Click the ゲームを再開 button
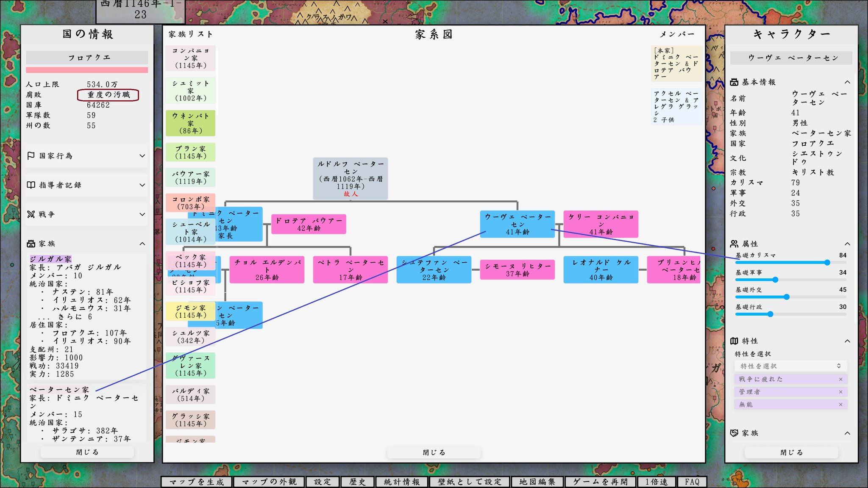 point(600,482)
